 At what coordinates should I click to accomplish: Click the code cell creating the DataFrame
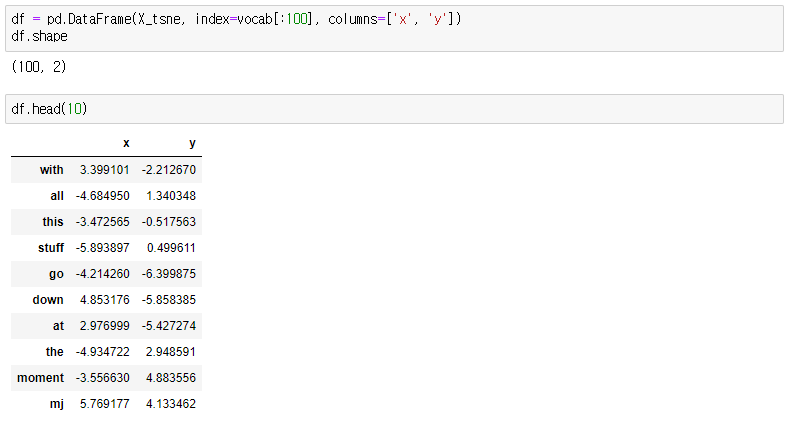tap(394, 29)
